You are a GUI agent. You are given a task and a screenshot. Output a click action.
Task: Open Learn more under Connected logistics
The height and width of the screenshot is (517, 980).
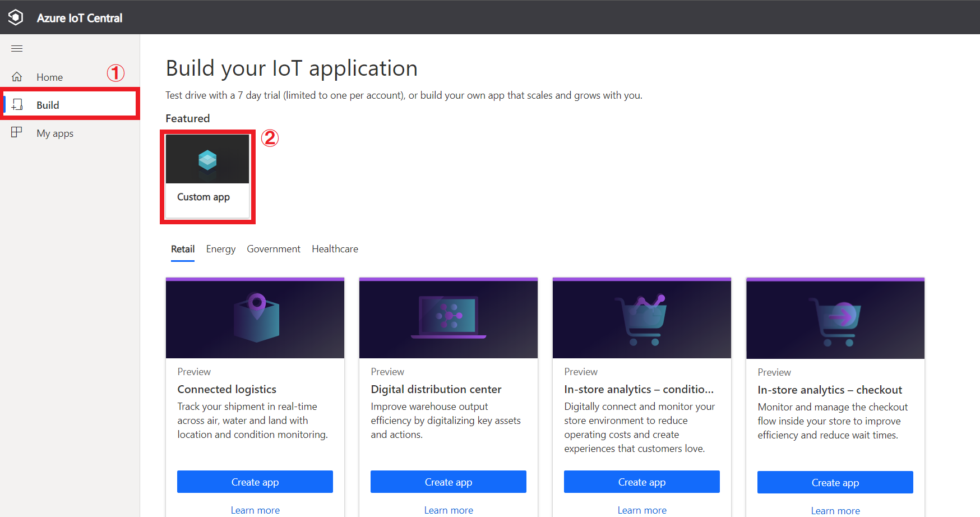(x=255, y=510)
